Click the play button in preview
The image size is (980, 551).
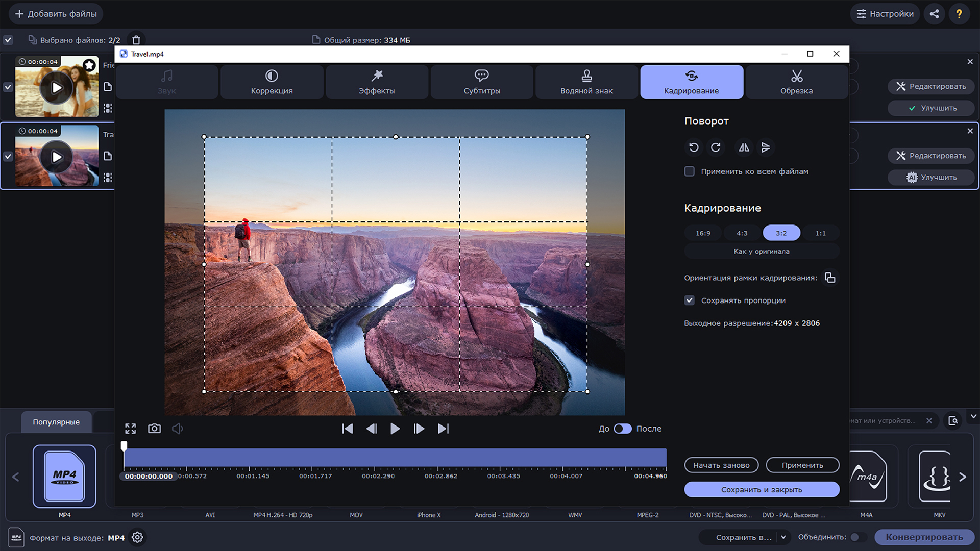395,428
